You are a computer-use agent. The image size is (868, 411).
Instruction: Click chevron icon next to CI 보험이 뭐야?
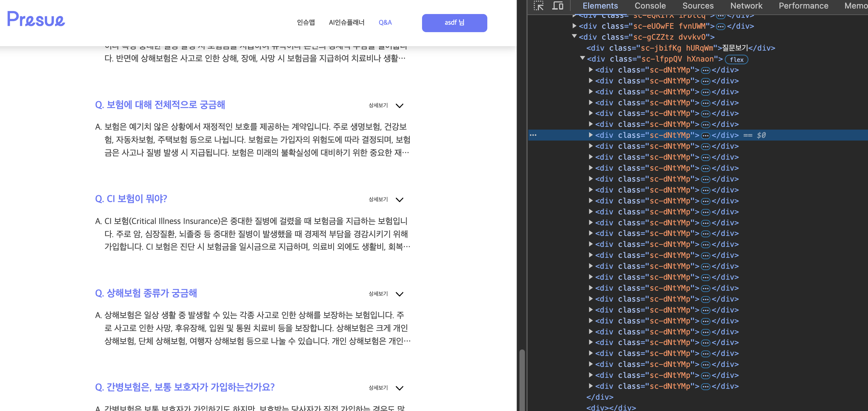coord(399,200)
